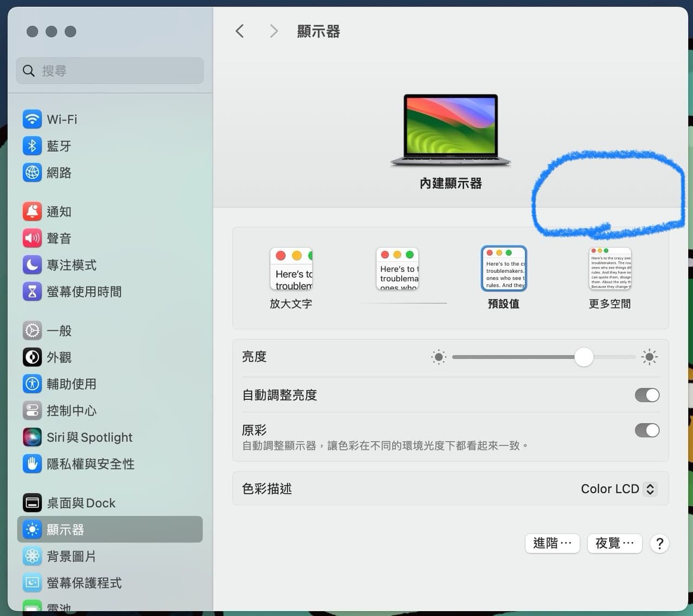Adjust the 亮度 brightness slider
Screen dimensions: 693x616
[x=584, y=357]
